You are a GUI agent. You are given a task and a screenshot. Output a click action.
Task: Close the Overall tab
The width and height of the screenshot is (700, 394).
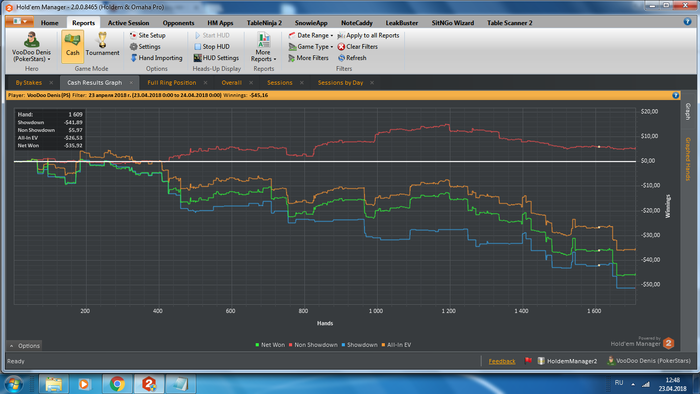[x=251, y=83]
